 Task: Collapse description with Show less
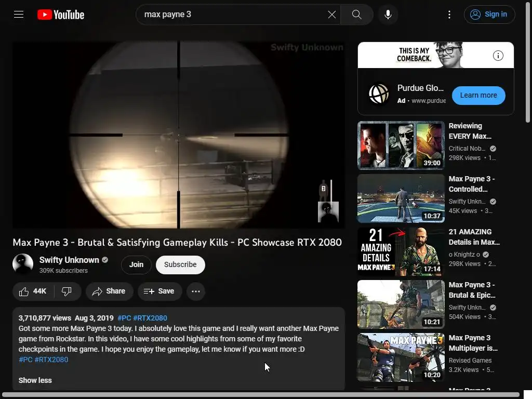[35, 380]
